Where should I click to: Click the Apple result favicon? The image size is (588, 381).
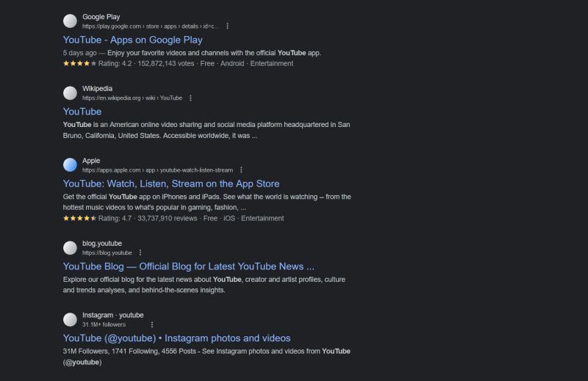point(70,165)
